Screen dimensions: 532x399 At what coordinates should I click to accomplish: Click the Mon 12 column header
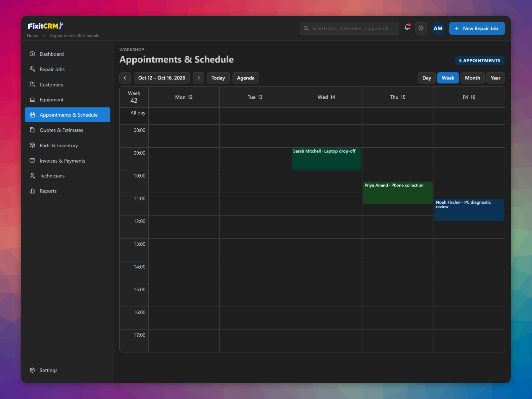click(184, 97)
